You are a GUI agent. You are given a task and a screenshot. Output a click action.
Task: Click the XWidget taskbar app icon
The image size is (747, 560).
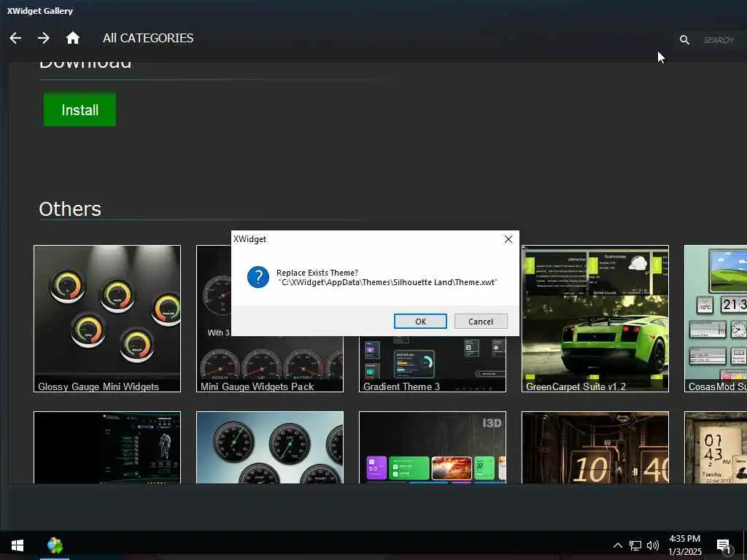[55, 545]
